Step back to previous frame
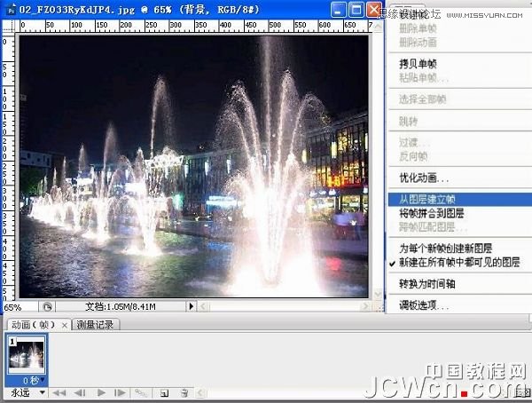Viewport: 532px width, 403px height. (x=79, y=392)
